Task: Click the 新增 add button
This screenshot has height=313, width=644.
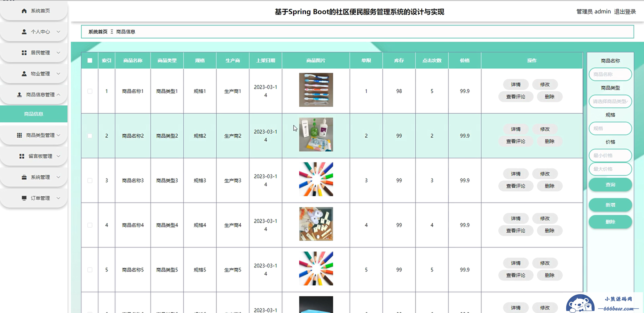Action: [610, 205]
